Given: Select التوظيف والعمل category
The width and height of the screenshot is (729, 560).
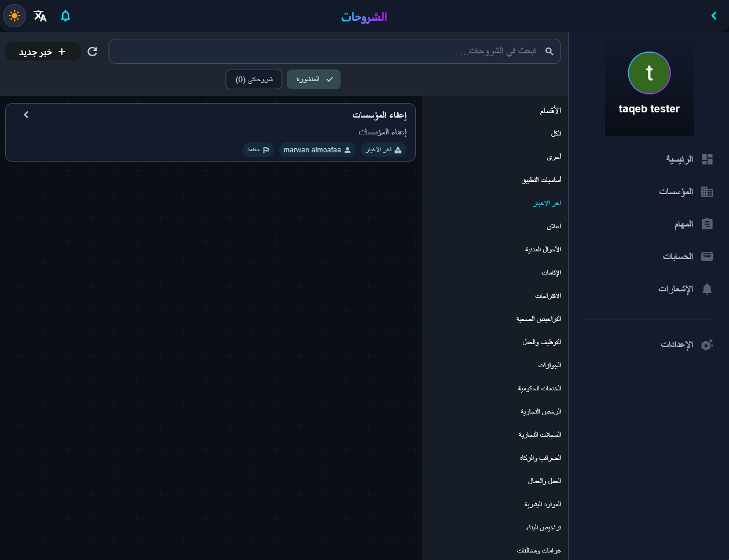Looking at the screenshot, I should click(x=542, y=342).
